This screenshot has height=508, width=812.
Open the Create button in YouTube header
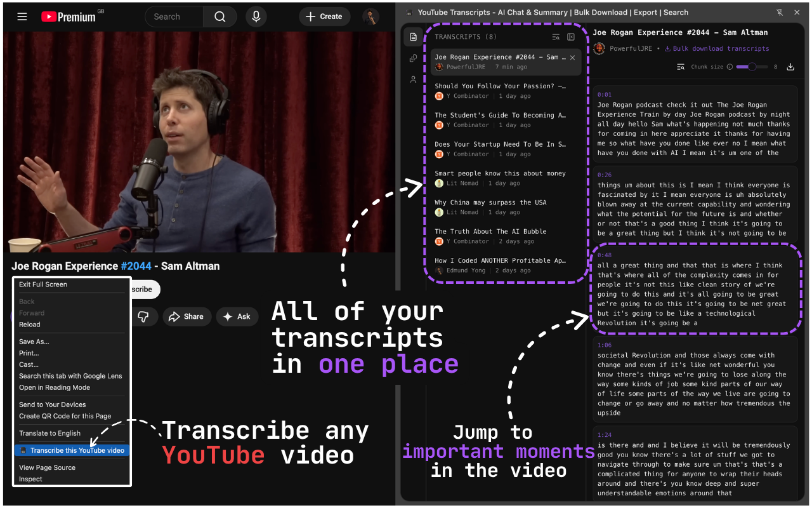click(324, 17)
